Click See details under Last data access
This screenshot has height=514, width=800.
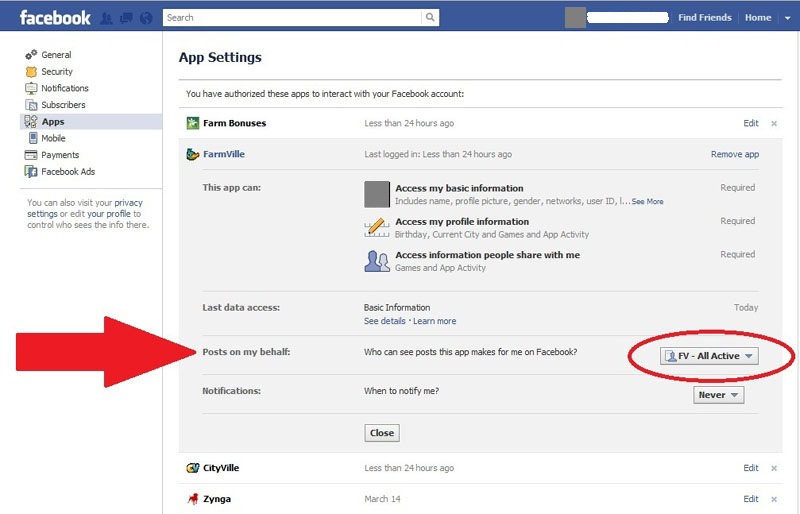(x=385, y=321)
